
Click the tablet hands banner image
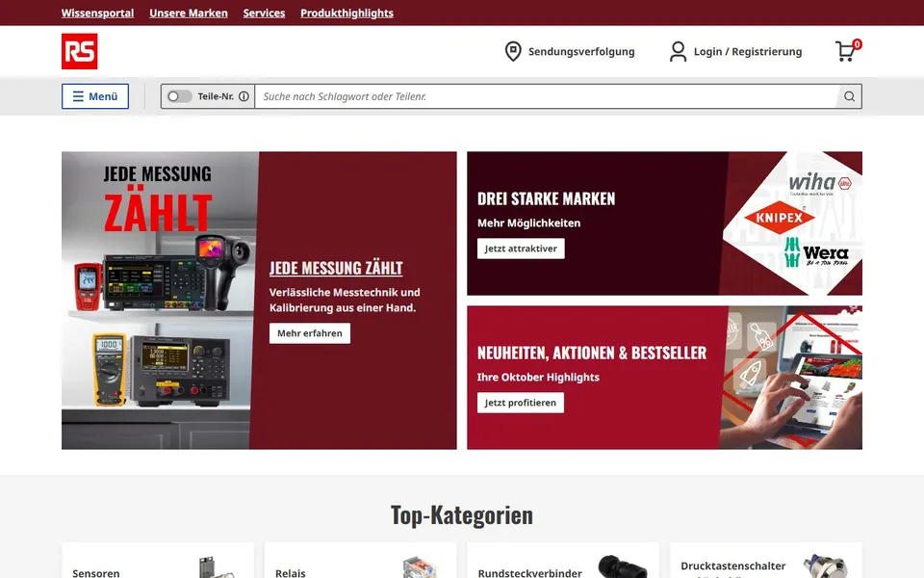pyautogui.click(x=791, y=378)
